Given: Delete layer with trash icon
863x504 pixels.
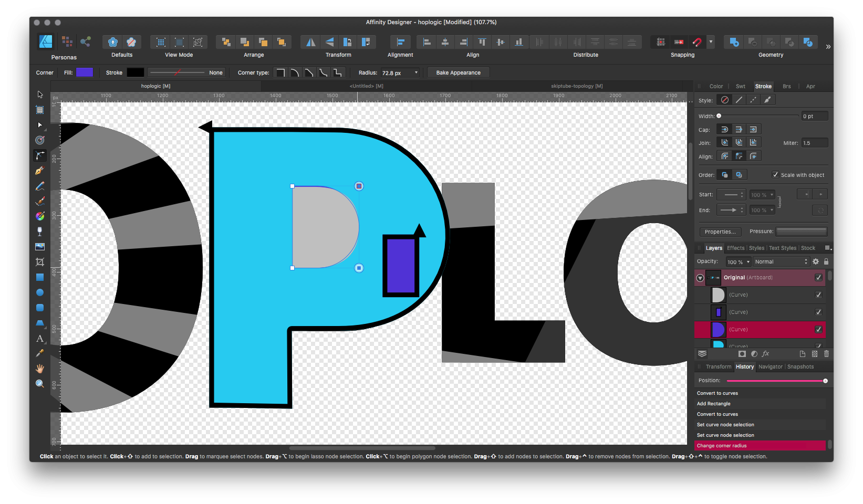Looking at the screenshot, I should [826, 354].
